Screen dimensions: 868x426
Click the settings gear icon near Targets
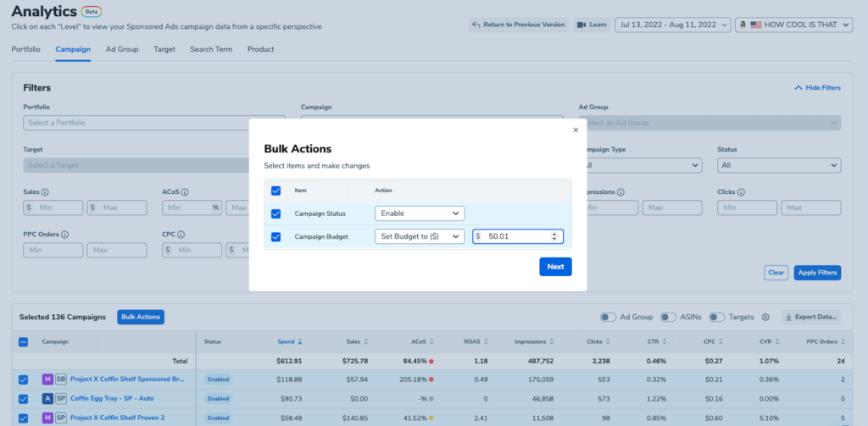(765, 317)
